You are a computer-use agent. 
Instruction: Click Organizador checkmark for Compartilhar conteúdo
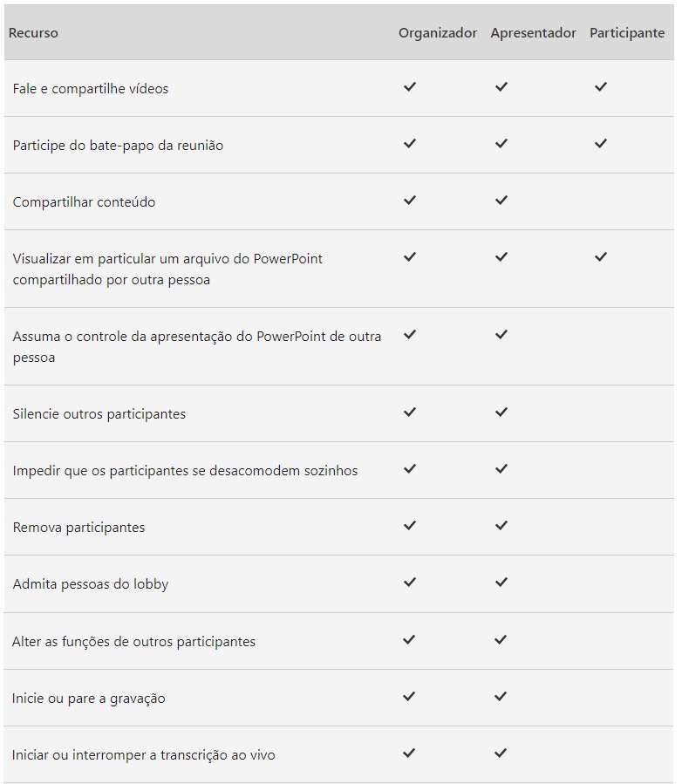410,201
